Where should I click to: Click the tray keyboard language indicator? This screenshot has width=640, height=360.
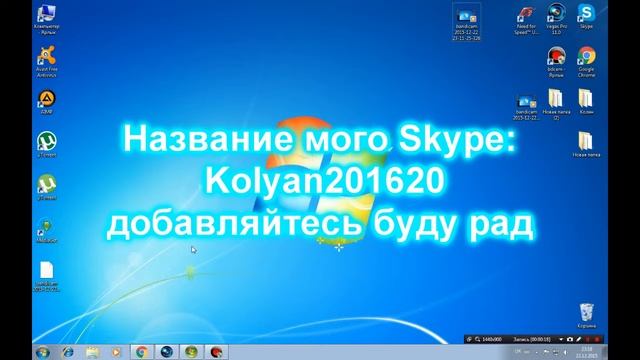click(x=518, y=352)
